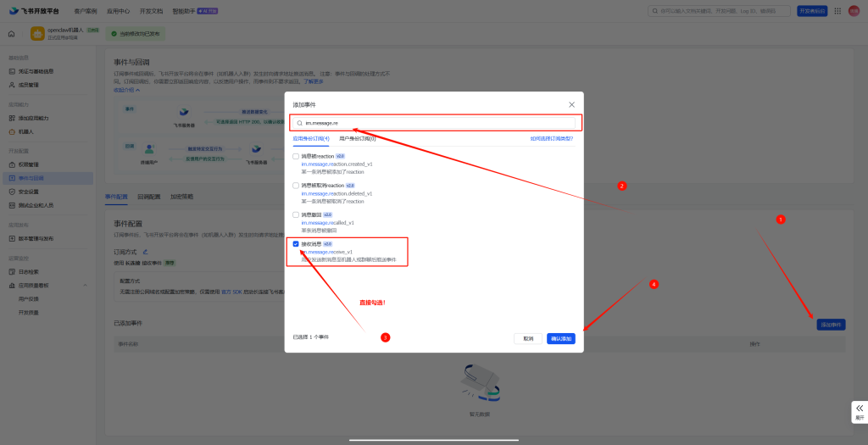Open the 官方 SDK link
Screen dimensions: 868x445
coord(232,291)
